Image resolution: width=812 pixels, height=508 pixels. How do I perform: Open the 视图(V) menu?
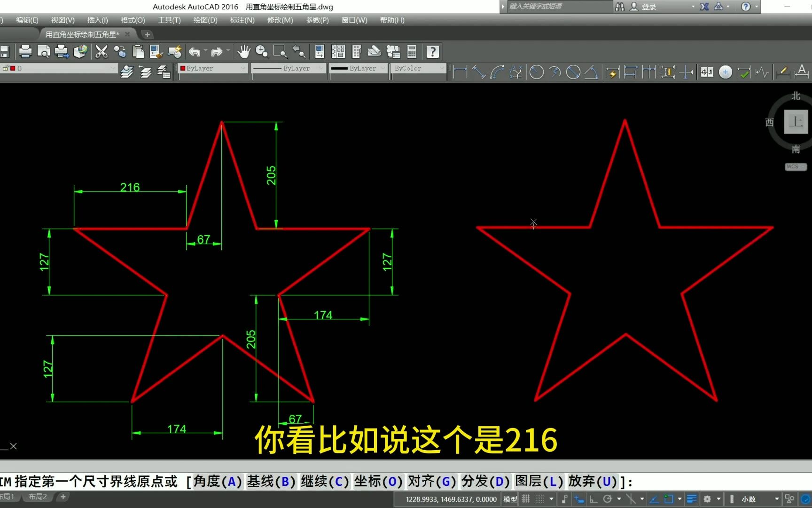[63, 20]
